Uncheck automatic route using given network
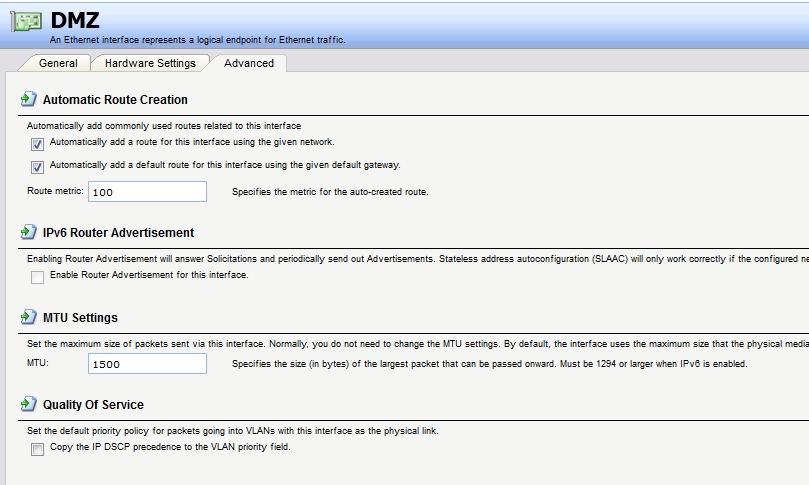The height and width of the screenshot is (485, 809). [x=38, y=143]
